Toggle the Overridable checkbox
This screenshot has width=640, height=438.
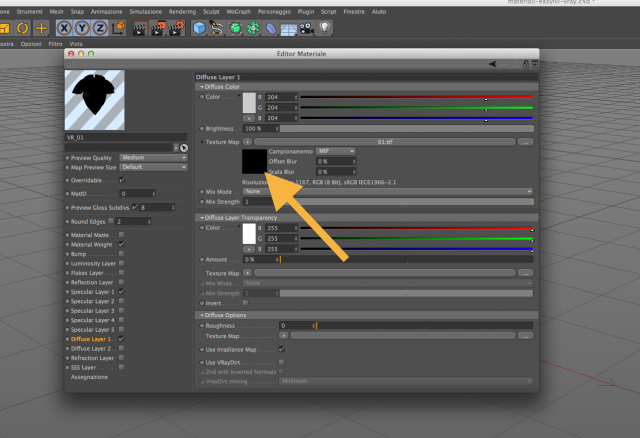pyautogui.click(x=122, y=180)
